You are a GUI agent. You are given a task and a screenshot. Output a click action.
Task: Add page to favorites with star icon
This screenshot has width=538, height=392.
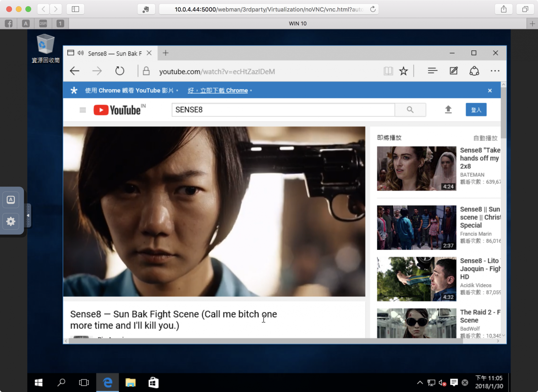(403, 71)
